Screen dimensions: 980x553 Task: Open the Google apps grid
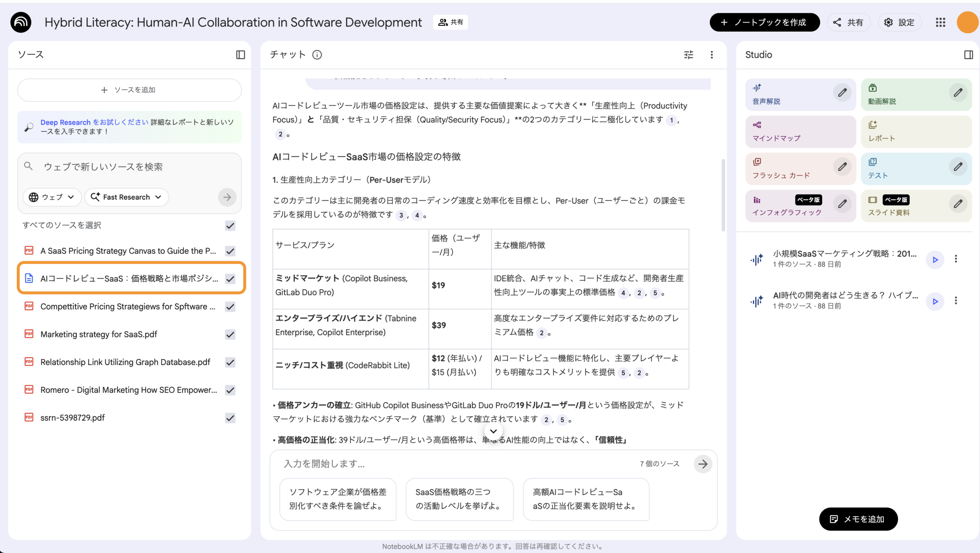pyautogui.click(x=940, y=22)
